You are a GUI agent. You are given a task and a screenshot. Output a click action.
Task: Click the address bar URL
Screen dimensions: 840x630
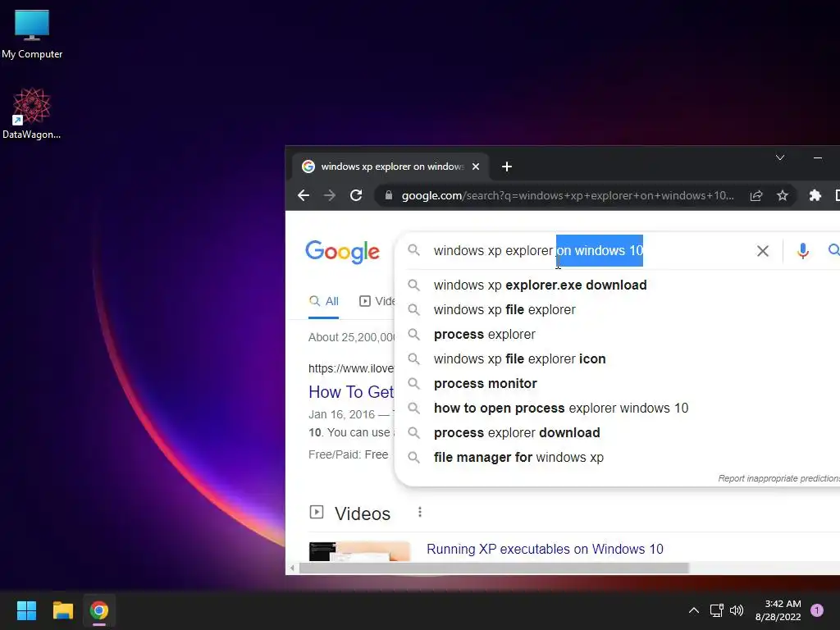tap(568, 195)
